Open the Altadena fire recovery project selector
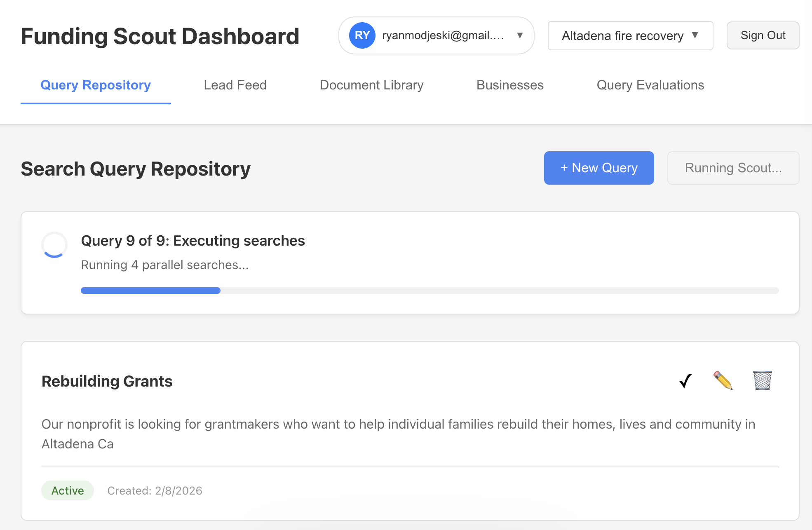The width and height of the screenshot is (812, 530). tap(630, 36)
